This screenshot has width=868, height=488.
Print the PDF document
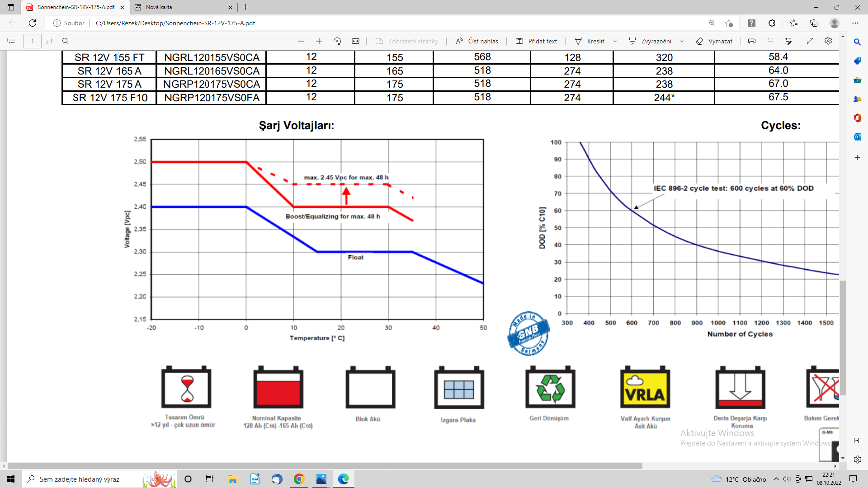coord(752,41)
